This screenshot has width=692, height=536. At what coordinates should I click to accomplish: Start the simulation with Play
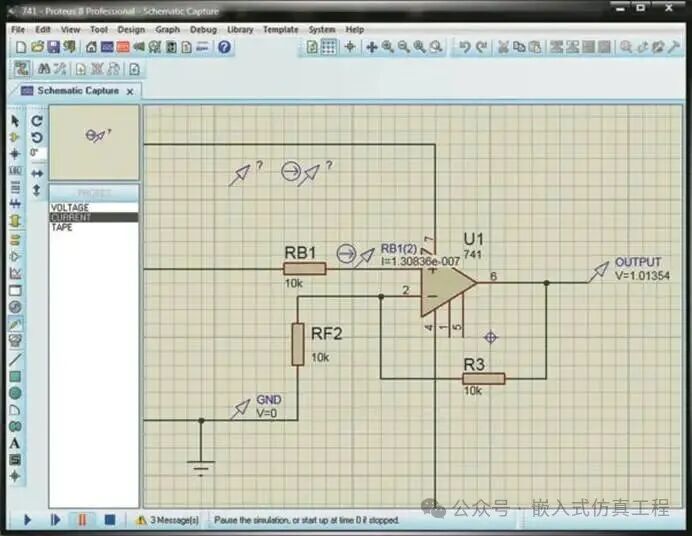26,520
